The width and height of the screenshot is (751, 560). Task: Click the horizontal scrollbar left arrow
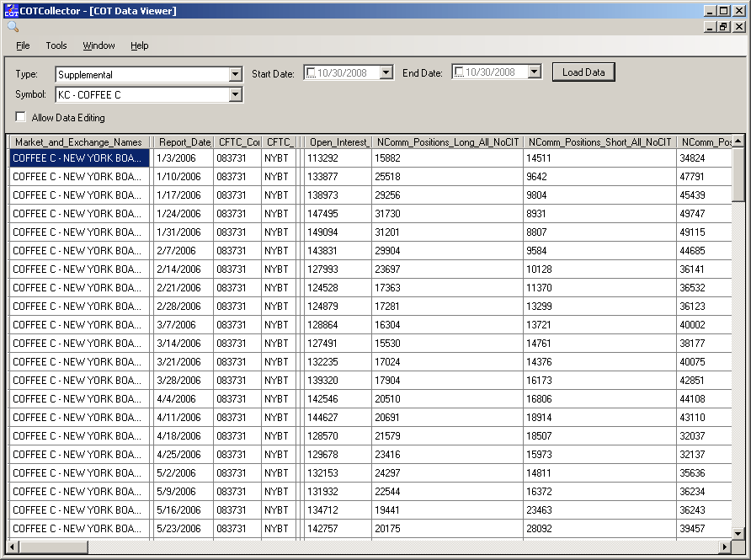13,547
